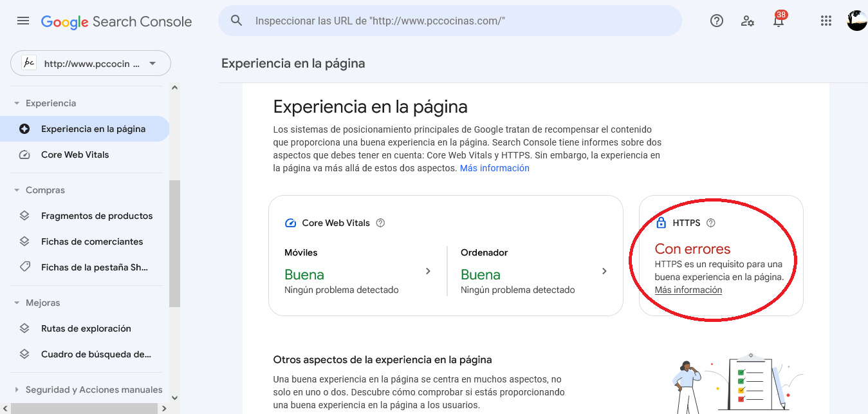This screenshot has width=868, height=414.
Task: Click the sidebar horizontal scrollbar thumb
Action: click(x=84, y=408)
